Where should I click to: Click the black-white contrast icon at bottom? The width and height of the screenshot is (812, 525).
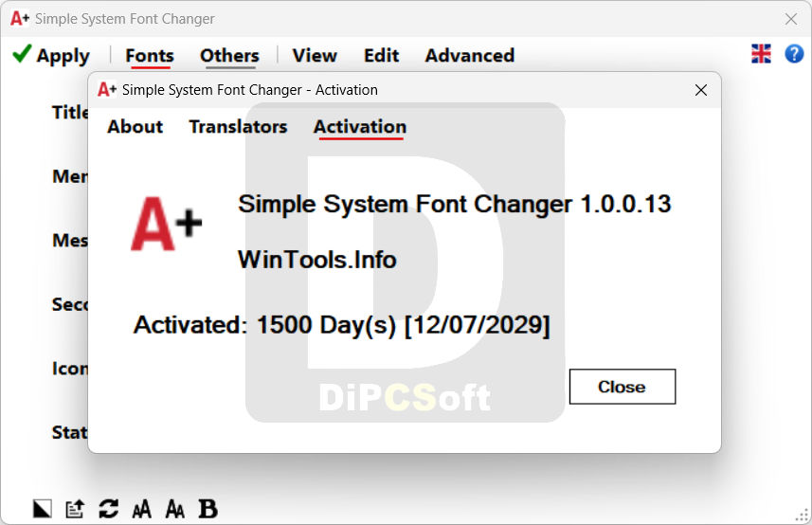42,509
